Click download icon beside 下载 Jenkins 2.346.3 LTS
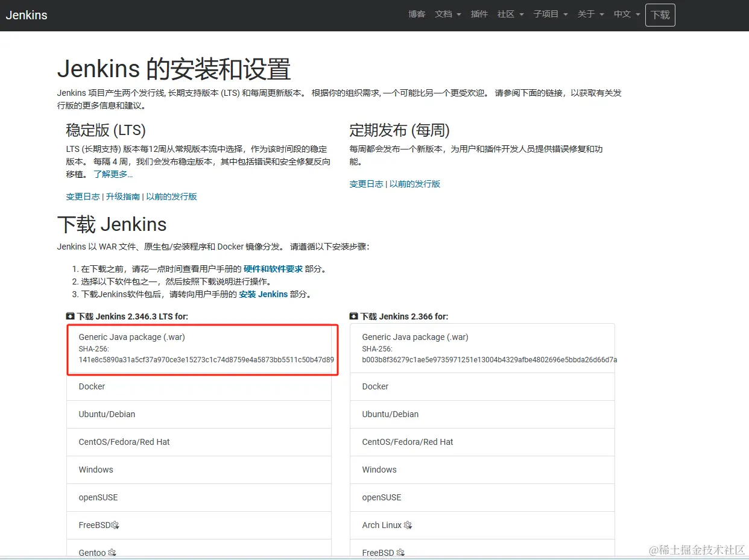 [71, 316]
